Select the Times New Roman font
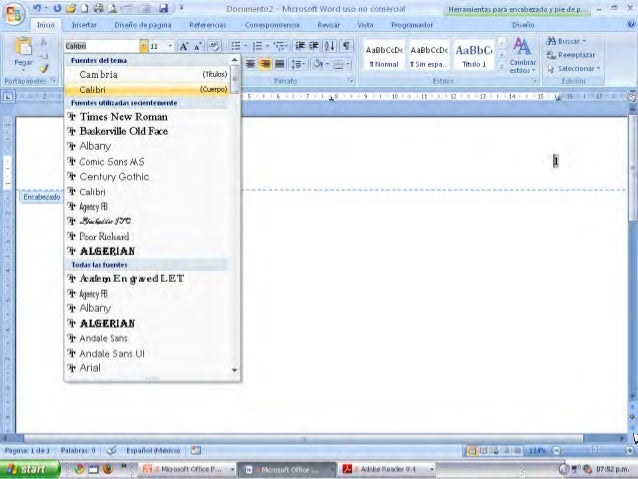638x479 pixels. [147, 117]
